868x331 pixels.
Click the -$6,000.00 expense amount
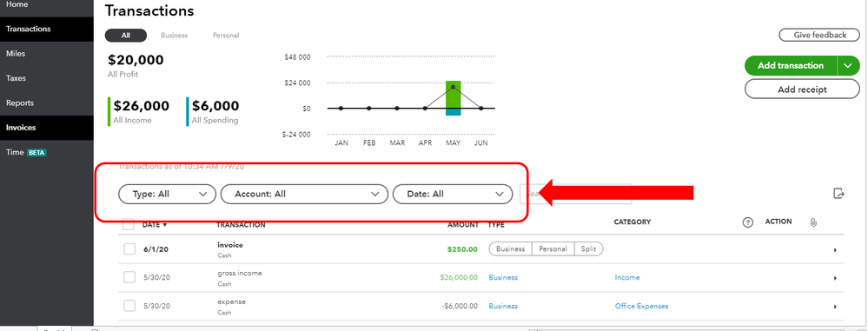tap(460, 306)
